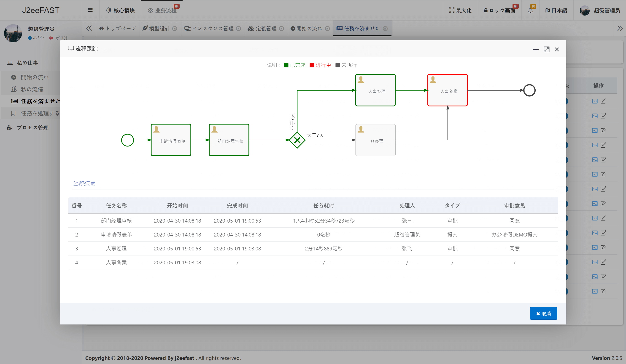This screenshot has width=626, height=364.
Task: Click the ログアウト logout link
Action: pyautogui.click(x=58, y=38)
